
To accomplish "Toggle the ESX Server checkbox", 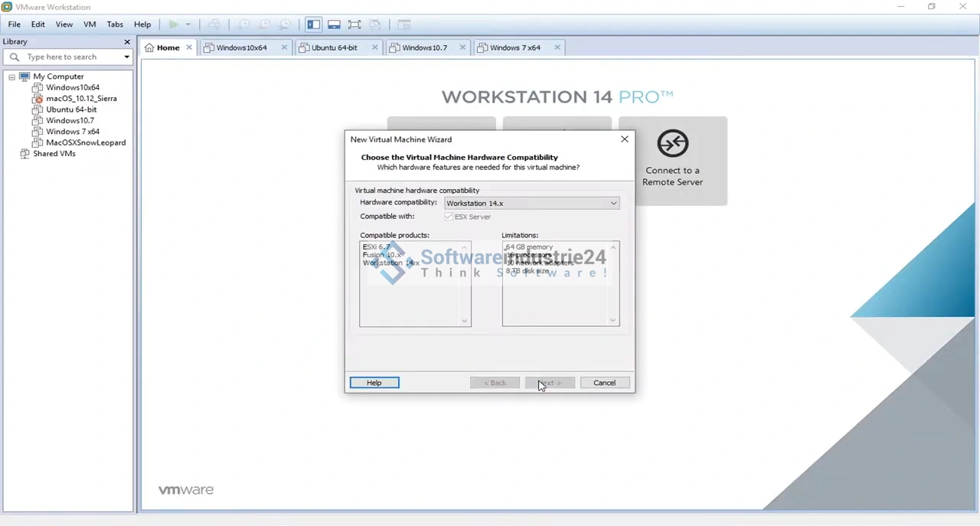I will coord(449,217).
